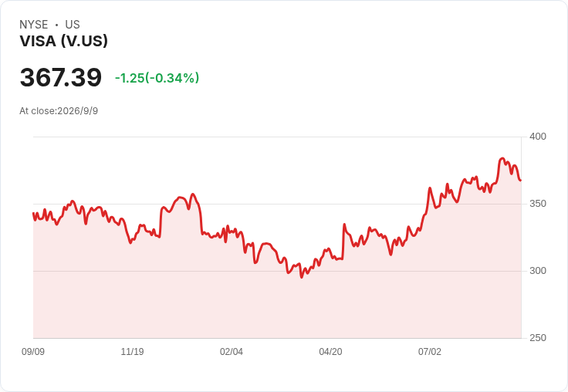Click the NYSE exchange label

point(34,25)
